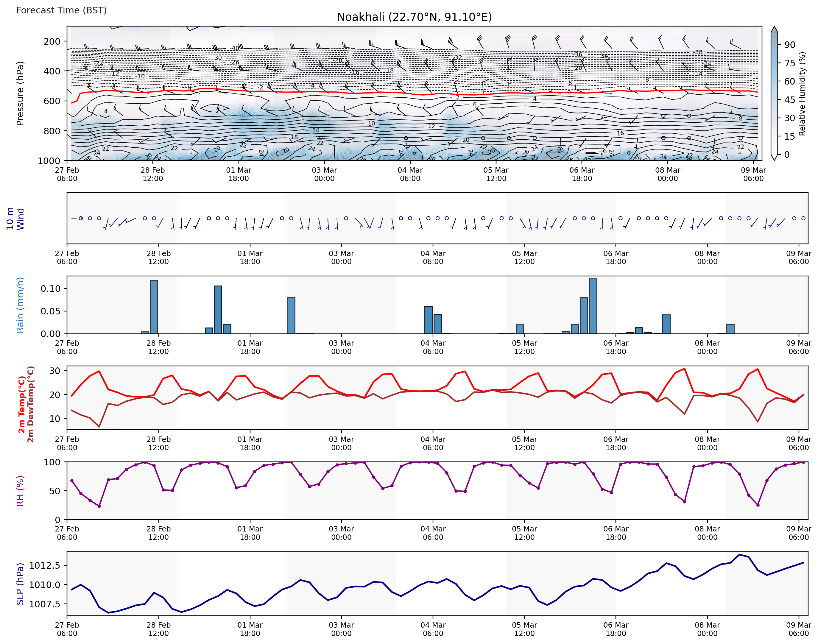Click the 2m DewTemp(°C) axis label

tap(31, 404)
